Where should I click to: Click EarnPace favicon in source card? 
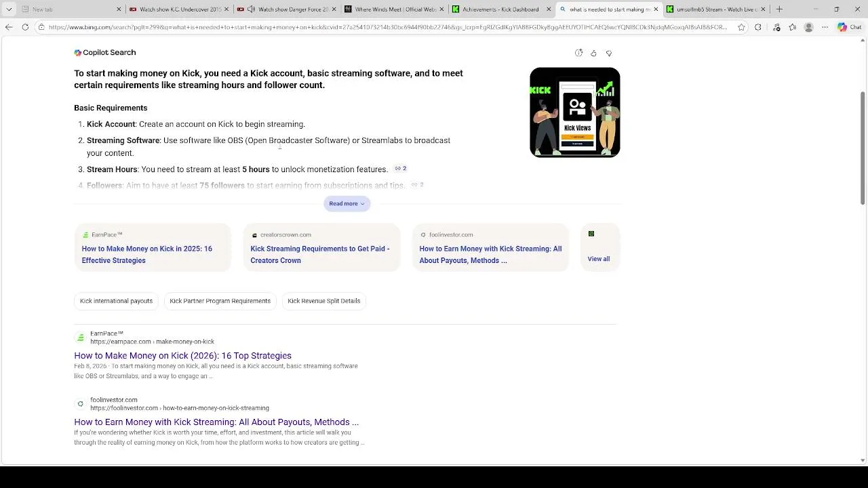click(85, 235)
